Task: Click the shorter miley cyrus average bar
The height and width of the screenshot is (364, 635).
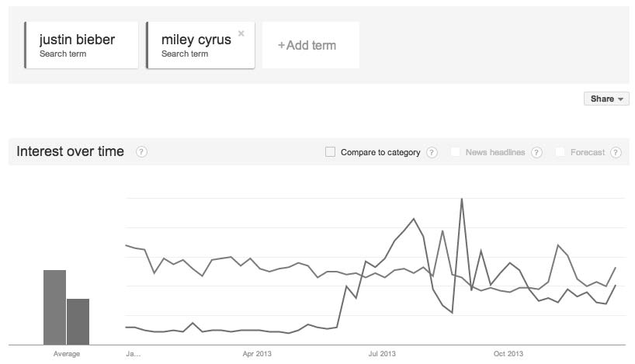Action: pos(78,321)
